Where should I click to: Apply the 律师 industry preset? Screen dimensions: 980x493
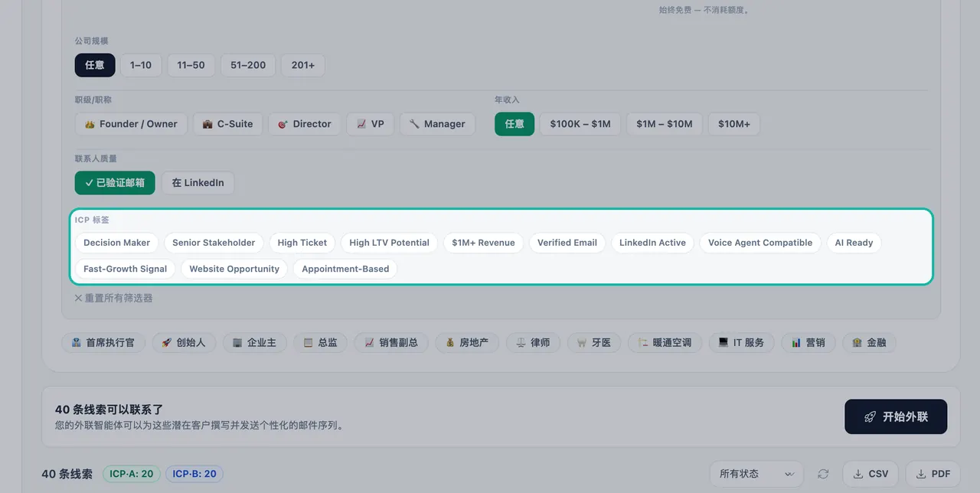coord(534,343)
